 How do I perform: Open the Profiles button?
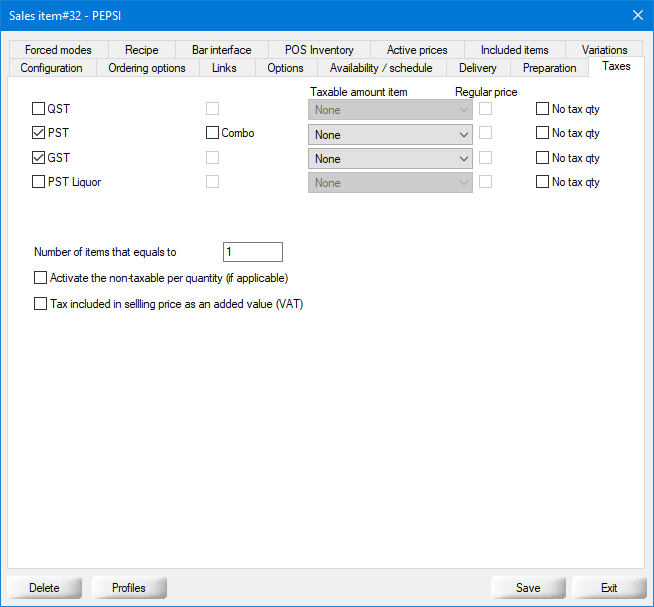(129, 588)
